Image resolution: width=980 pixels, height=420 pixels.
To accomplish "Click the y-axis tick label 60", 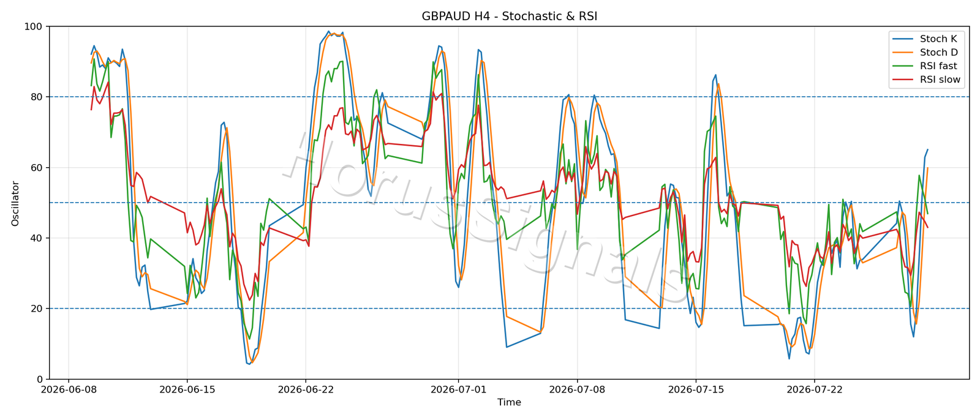I will coord(37,168).
